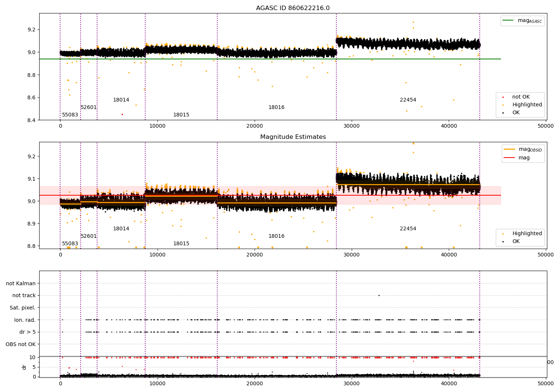The image size is (560, 392).
Task: Click obsid label 55083 in Magnitude Estimates plot
Action: pyautogui.click(x=70, y=243)
